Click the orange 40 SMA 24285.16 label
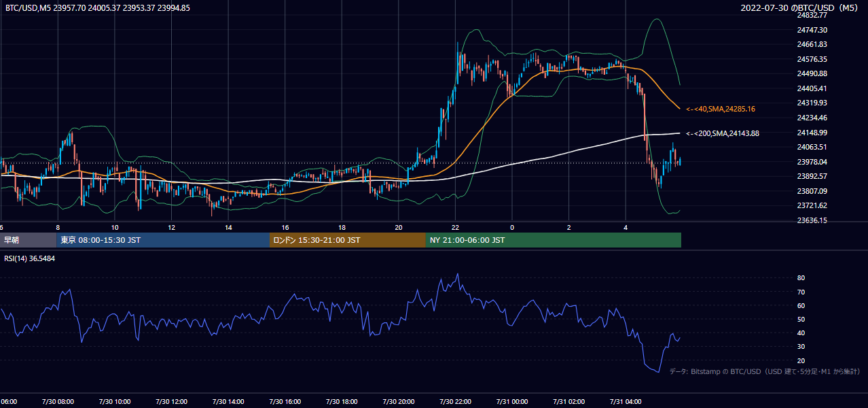Image resolution: width=868 pixels, height=408 pixels. [x=721, y=109]
